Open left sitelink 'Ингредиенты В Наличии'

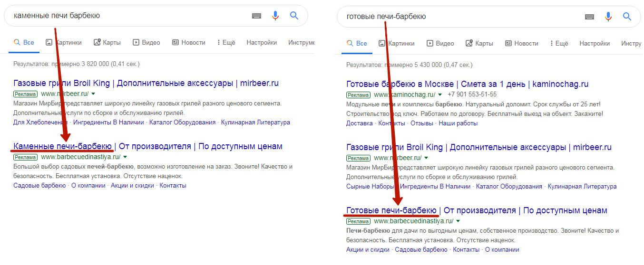tap(108, 122)
